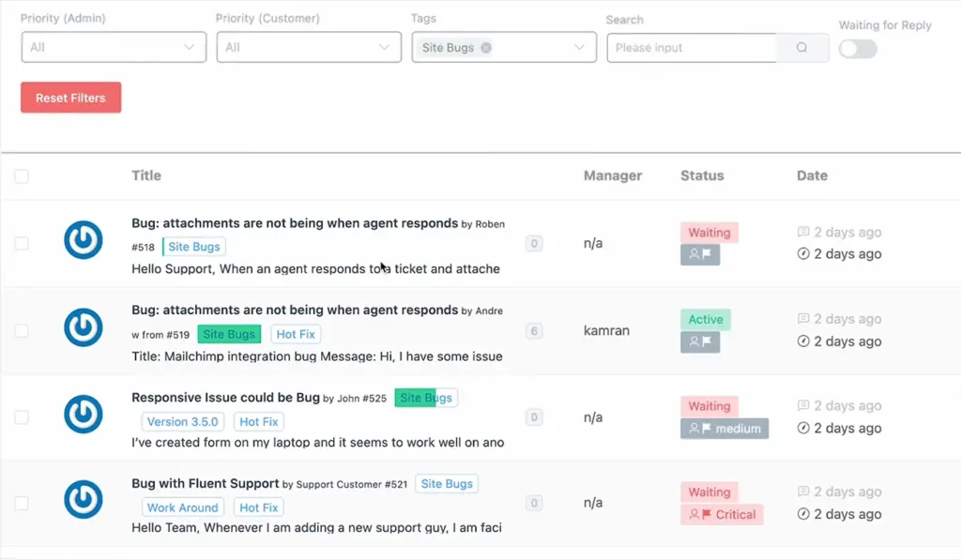The width and height of the screenshot is (961, 560).
Task: Click the Reset Filters button
Action: (x=70, y=98)
